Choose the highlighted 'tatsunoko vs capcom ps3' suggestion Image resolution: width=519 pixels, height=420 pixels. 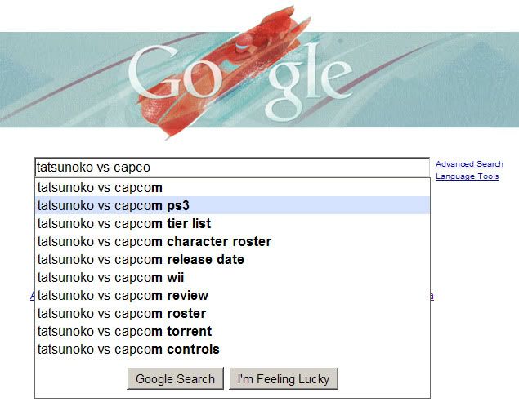coord(114,205)
